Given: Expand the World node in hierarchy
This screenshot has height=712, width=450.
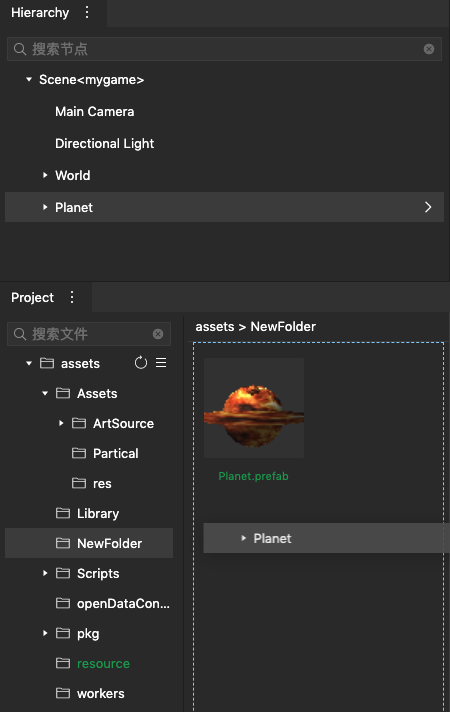Looking at the screenshot, I should 45,175.
